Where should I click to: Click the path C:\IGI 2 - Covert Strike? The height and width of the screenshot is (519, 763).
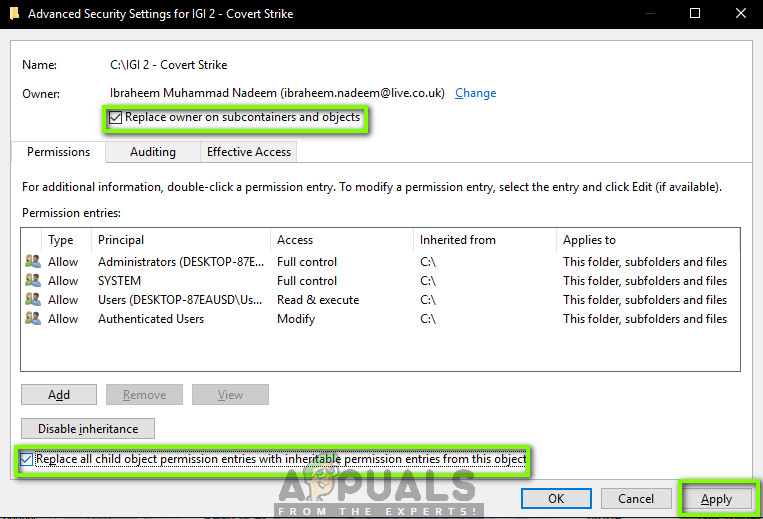[168, 65]
